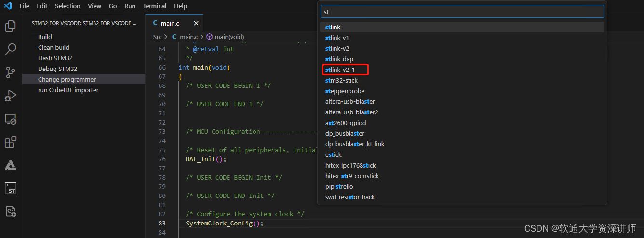Choose steppenprobe from the list
The width and height of the screenshot is (644, 238).
462,91
